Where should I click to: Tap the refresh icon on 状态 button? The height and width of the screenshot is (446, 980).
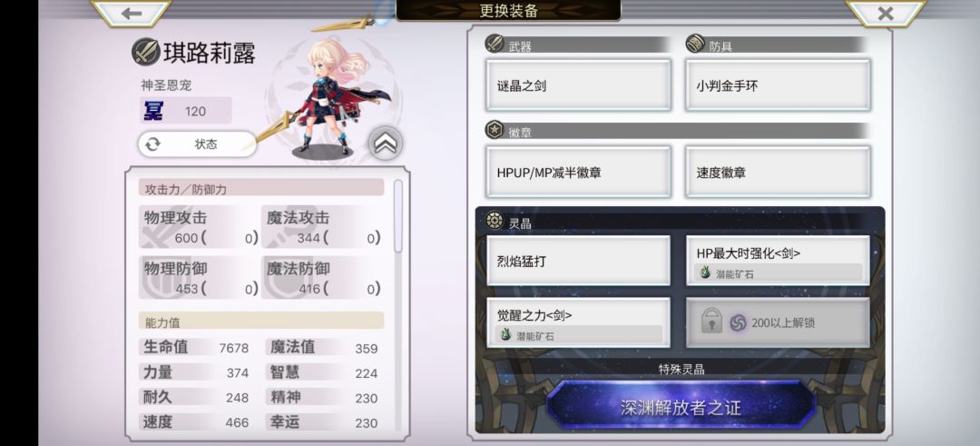point(152,144)
